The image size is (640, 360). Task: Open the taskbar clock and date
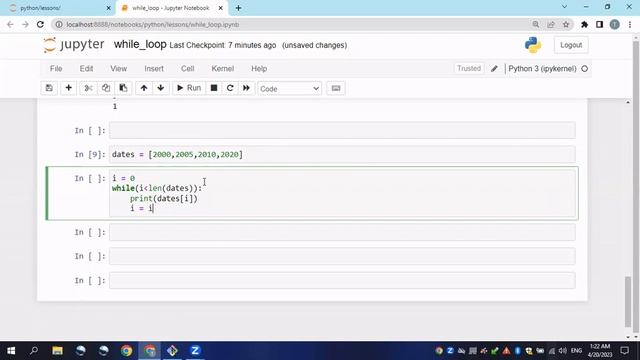(x=600, y=351)
